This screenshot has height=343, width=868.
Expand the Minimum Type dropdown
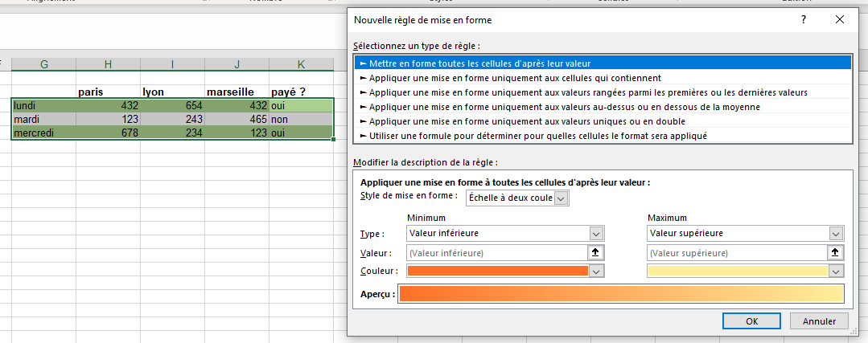[596, 233]
